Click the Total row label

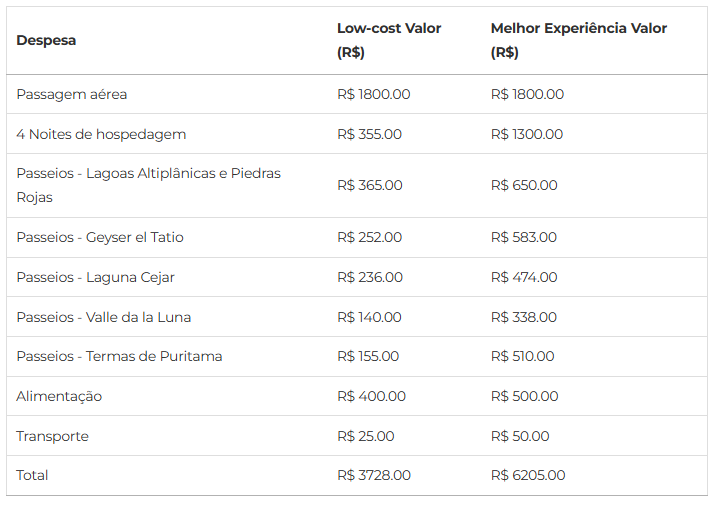pos(32,475)
